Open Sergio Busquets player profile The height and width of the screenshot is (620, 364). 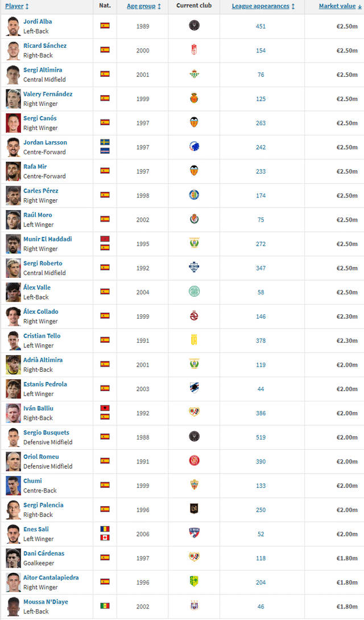coord(46,433)
